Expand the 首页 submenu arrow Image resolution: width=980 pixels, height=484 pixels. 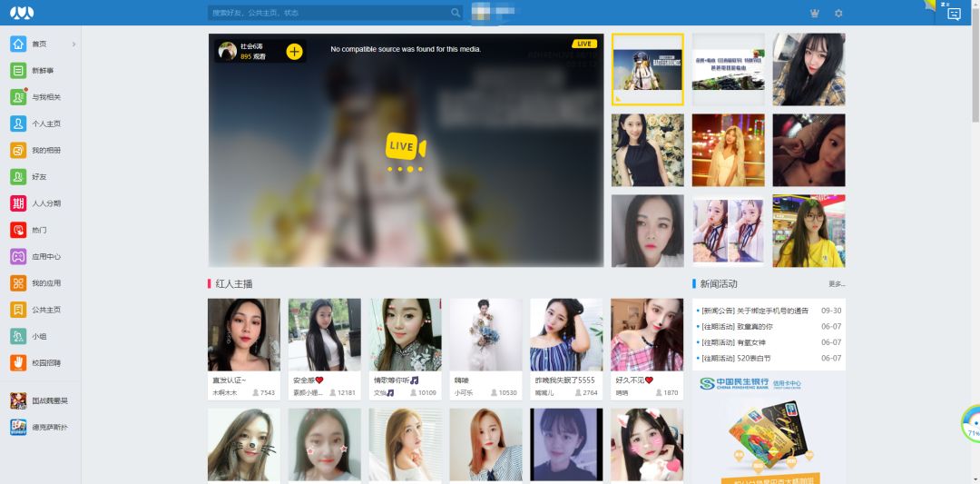[x=73, y=44]
